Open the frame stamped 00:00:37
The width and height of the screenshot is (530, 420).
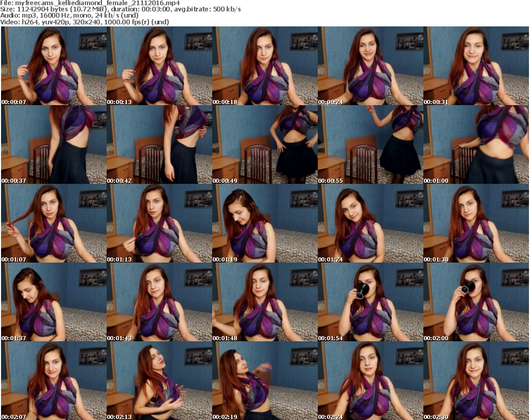(54, 144)
